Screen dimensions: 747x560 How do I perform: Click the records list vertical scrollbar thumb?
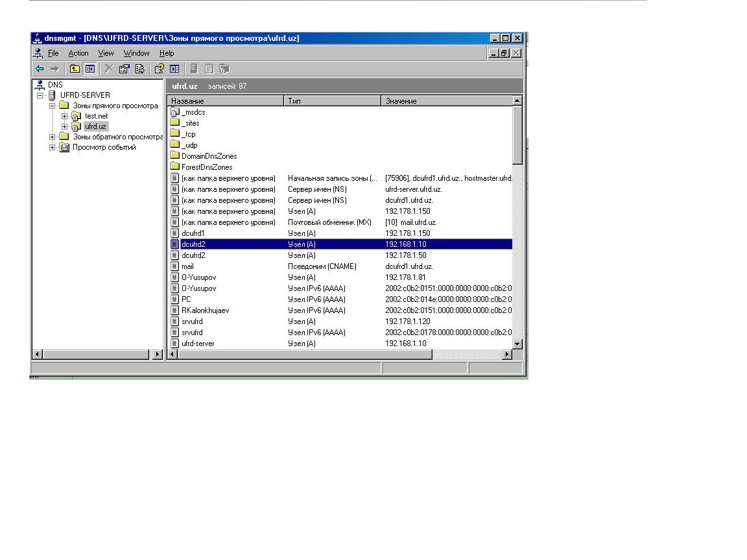517,135
